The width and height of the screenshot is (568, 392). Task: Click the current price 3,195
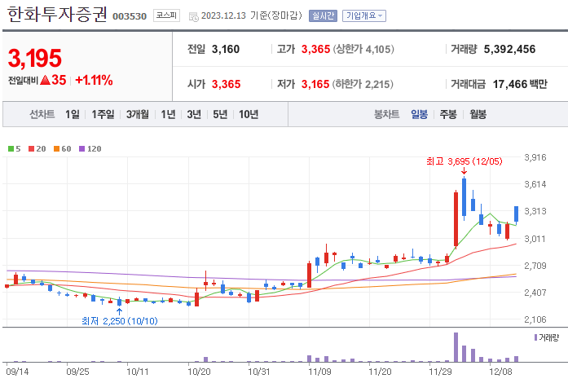tap(35, 58)
